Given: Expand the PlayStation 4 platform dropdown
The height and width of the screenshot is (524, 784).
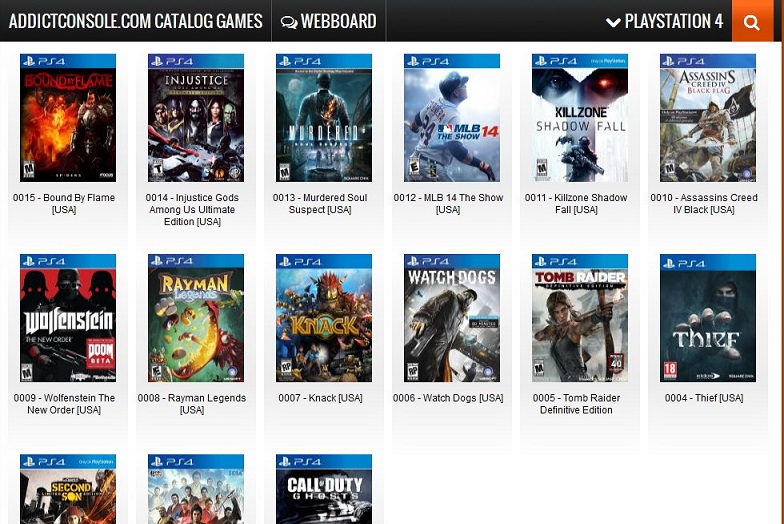Looking at the screenshot, I should [664, 22].
